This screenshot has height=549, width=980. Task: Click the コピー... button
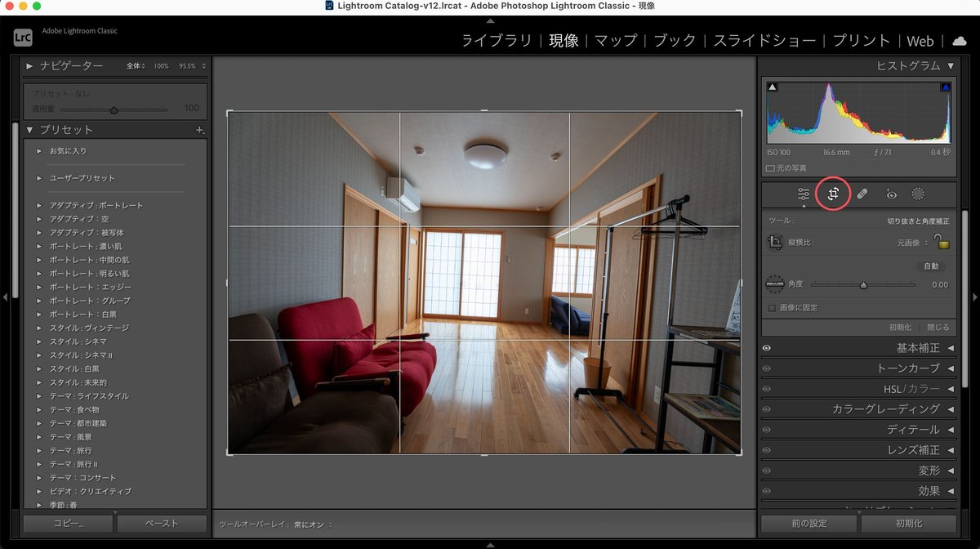click(x=68, y=524)
